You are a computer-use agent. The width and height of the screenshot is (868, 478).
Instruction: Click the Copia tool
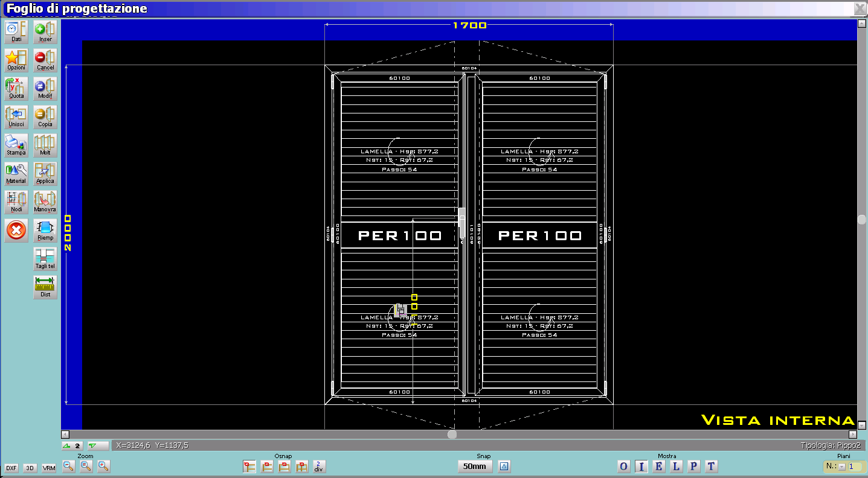click(x=45, y=117)
